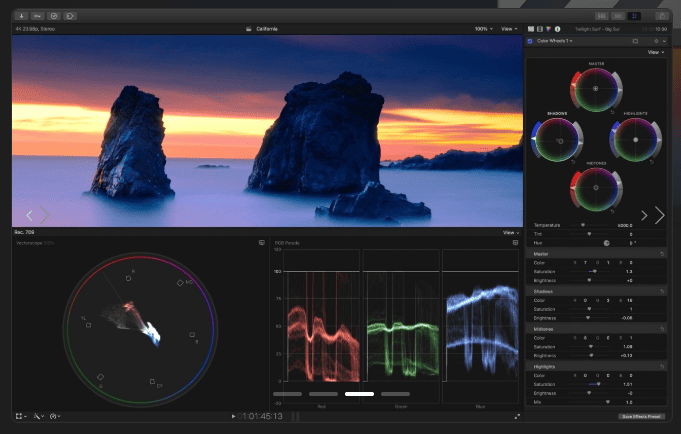Viewport: 681px width, 434px height.
Task: Click the Import Media down-arrow icon
Action: pyautogui.click(x=21, y=16)
